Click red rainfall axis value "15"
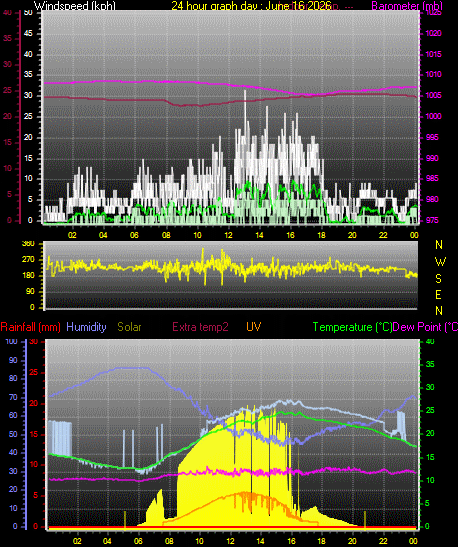Screen dimensions: 458x547 [33, 435]
